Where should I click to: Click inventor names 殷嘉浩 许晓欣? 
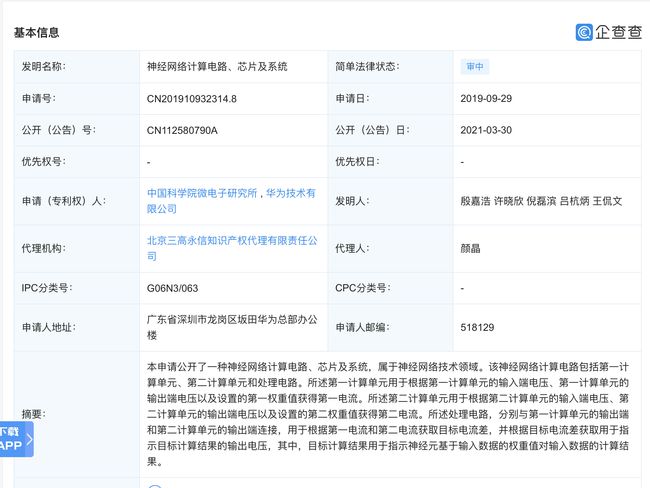coord(492,201)
